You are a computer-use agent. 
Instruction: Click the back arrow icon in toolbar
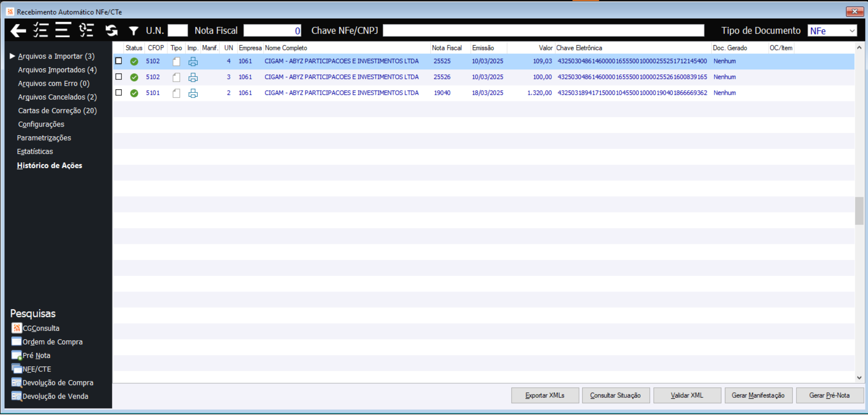pos(18,30)
